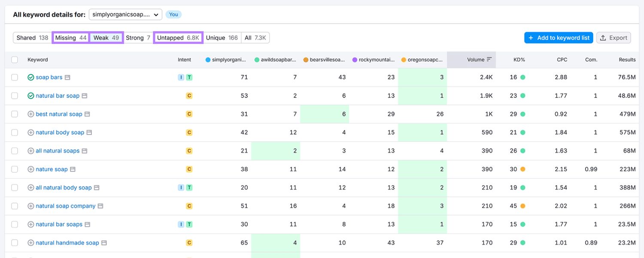The image size is (644, 258).
Task: Click the Commercial intent badge on 'nature soap'
Action: (189, 169)
